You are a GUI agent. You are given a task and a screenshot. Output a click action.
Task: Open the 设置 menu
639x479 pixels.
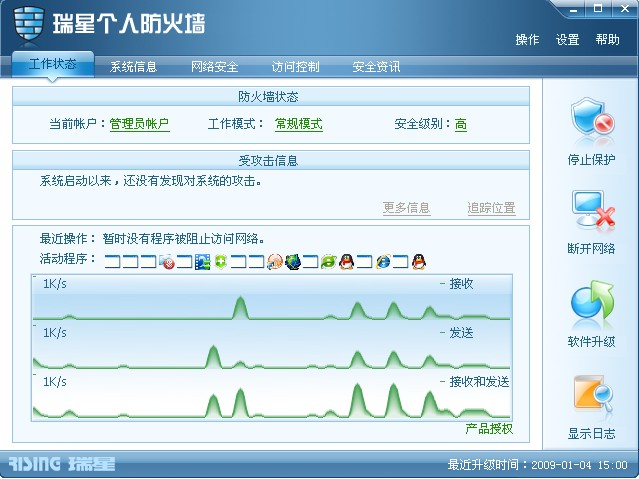point(567,40)
